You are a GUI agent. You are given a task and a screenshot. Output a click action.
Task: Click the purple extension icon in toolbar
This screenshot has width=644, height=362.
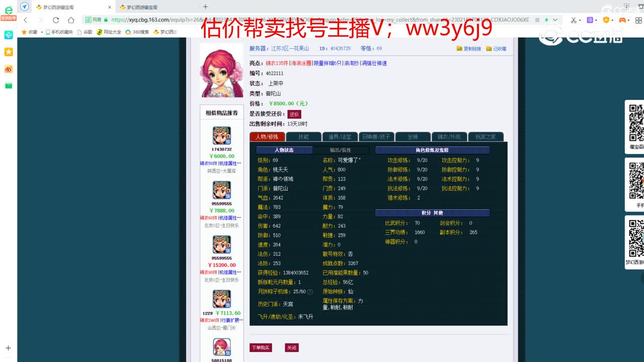pyautogui.click(x=590, y=20)
